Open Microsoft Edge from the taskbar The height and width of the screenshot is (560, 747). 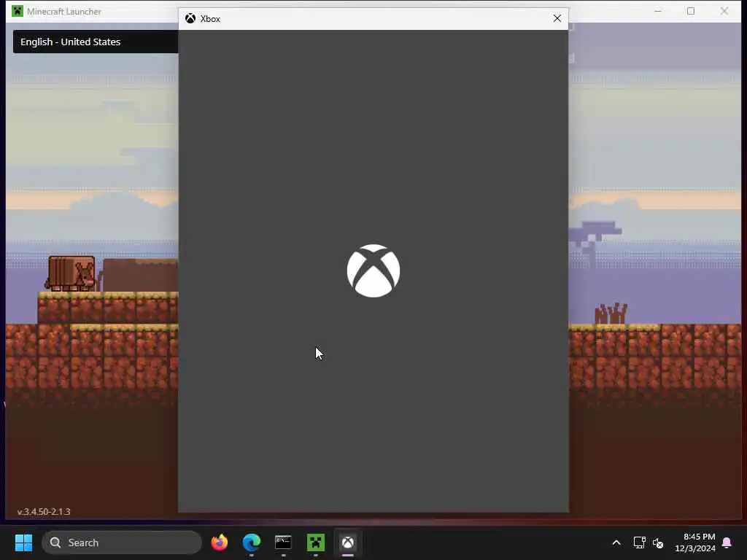coord(252,542)
